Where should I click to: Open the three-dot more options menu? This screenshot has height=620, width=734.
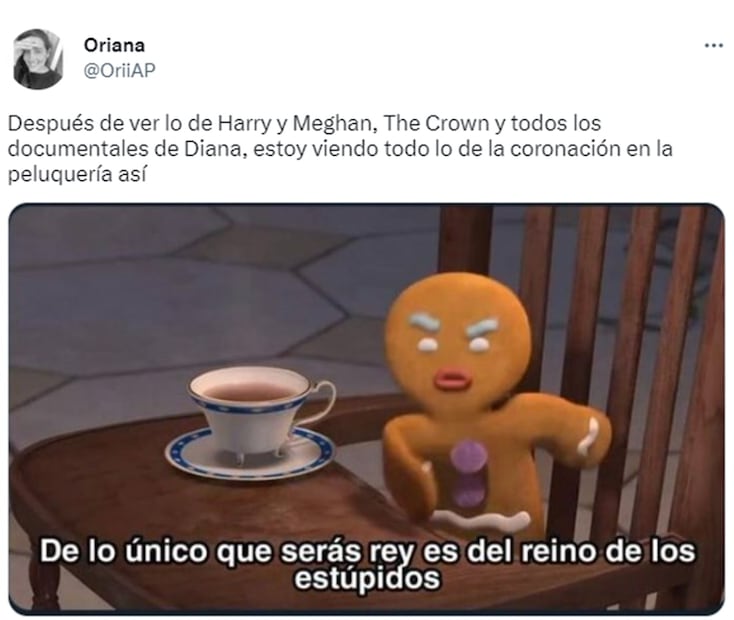point(713,46)
